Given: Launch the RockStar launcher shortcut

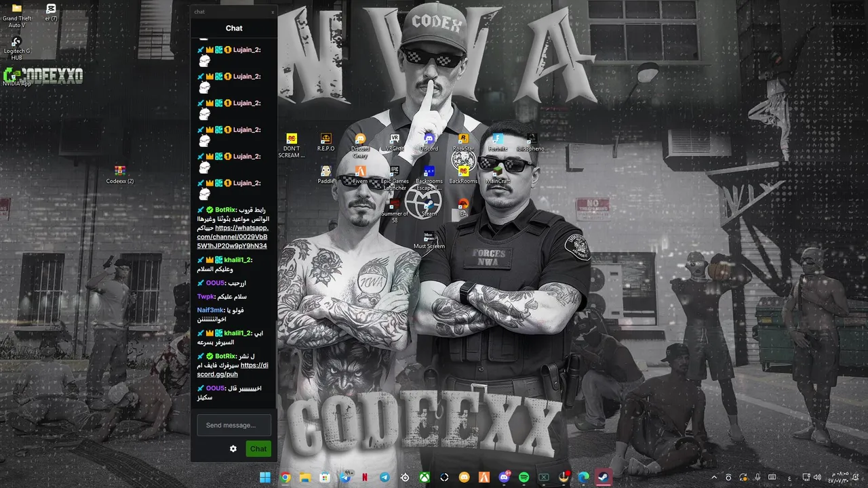Looking at the screenshot, I should (x=463, y=142).
